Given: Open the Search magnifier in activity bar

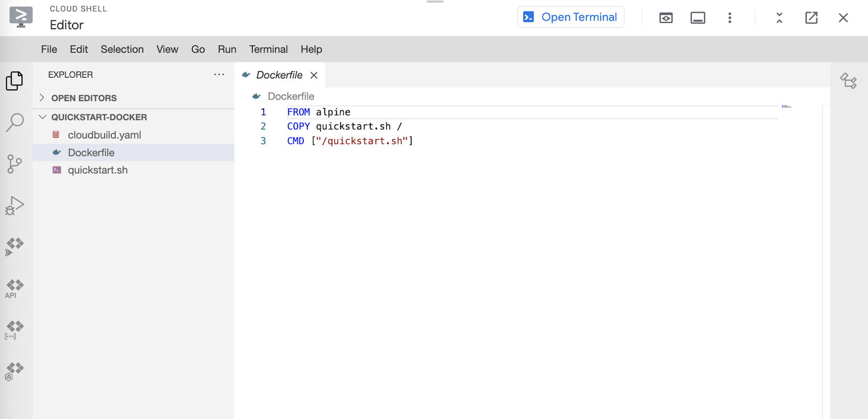Looking at the screenshot, I should (x=15, y=123).
